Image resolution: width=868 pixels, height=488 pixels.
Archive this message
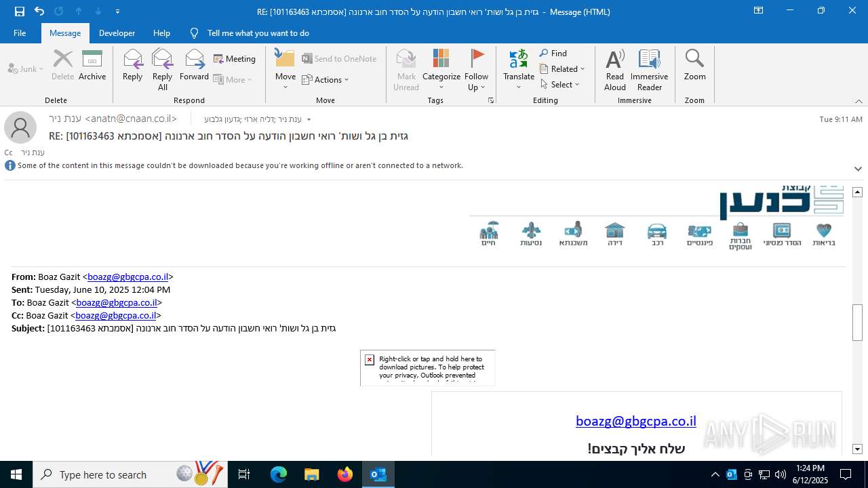pos(92,66)
